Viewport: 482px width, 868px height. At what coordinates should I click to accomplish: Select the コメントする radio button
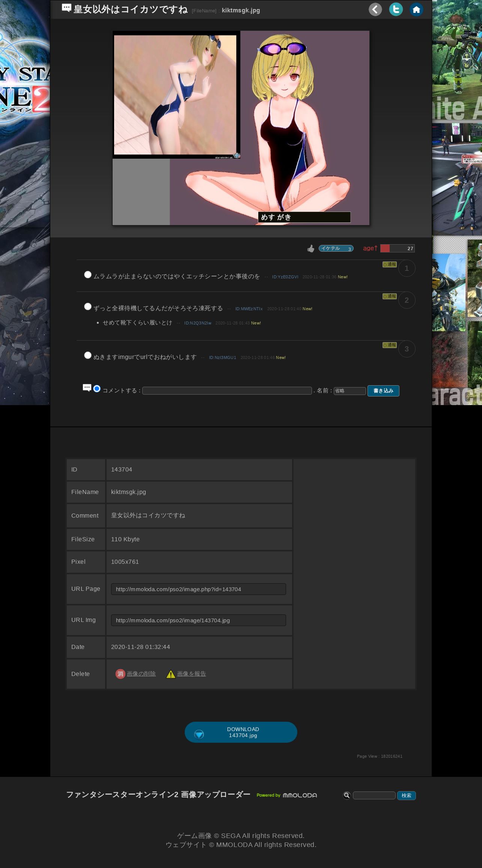coord(97,389)
